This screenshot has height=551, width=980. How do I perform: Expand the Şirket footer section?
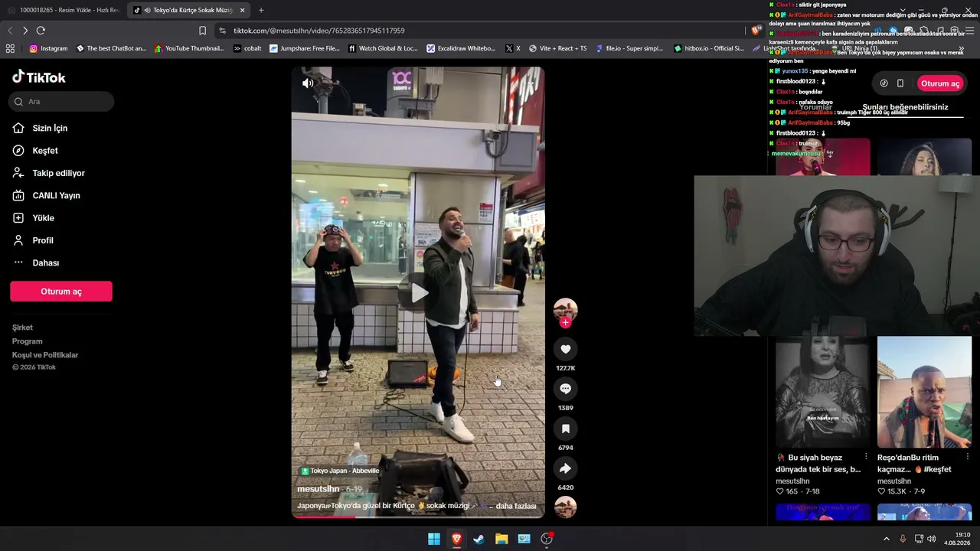22,328
